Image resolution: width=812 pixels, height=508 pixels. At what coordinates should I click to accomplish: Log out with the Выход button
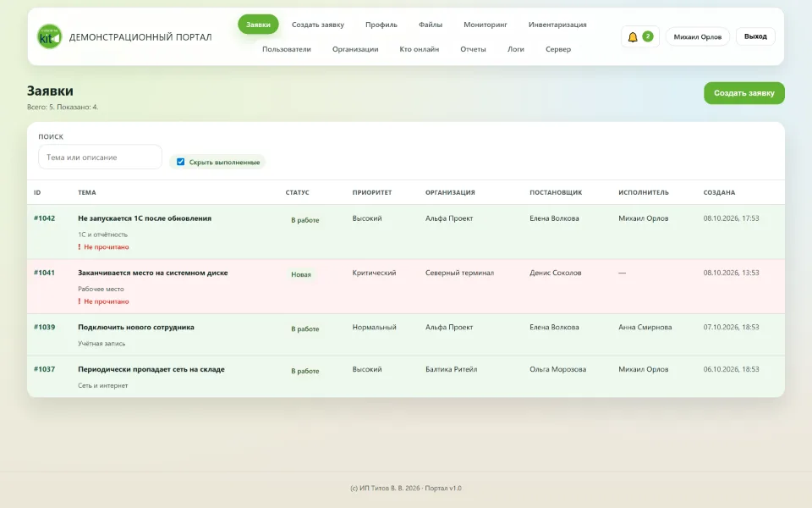[x=755, y=36]
